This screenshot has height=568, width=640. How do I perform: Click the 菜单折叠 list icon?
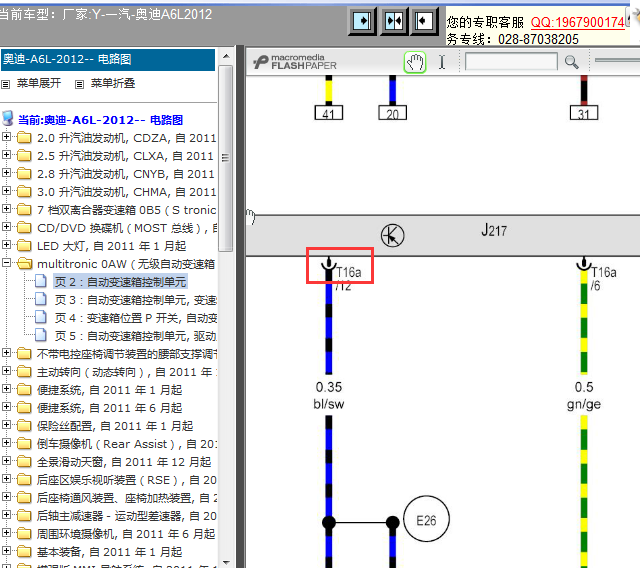coord(80,84)
